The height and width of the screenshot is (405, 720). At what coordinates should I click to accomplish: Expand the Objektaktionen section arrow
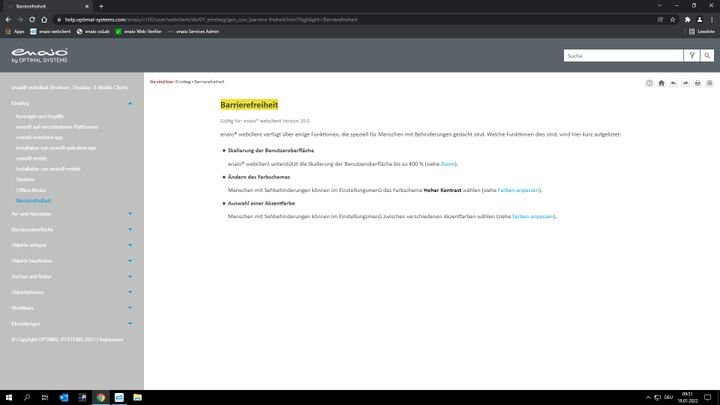(x=130, y=292)
